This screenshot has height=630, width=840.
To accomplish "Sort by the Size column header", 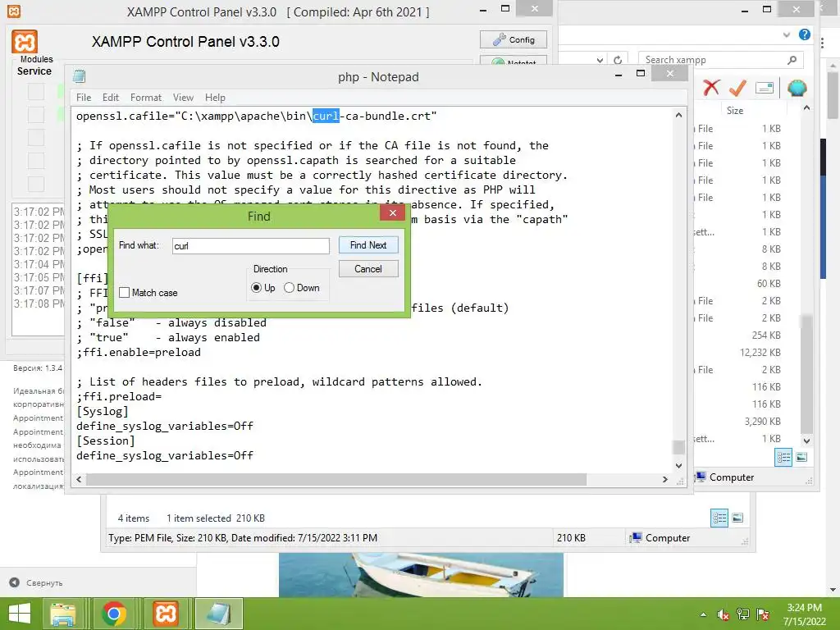I will tap(735, 111).
